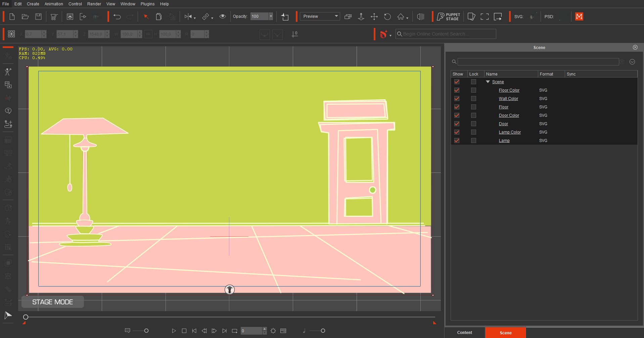This screenshot has width=644, height=338.
Task: Open the Animation menu
Action: click(54, 4)
